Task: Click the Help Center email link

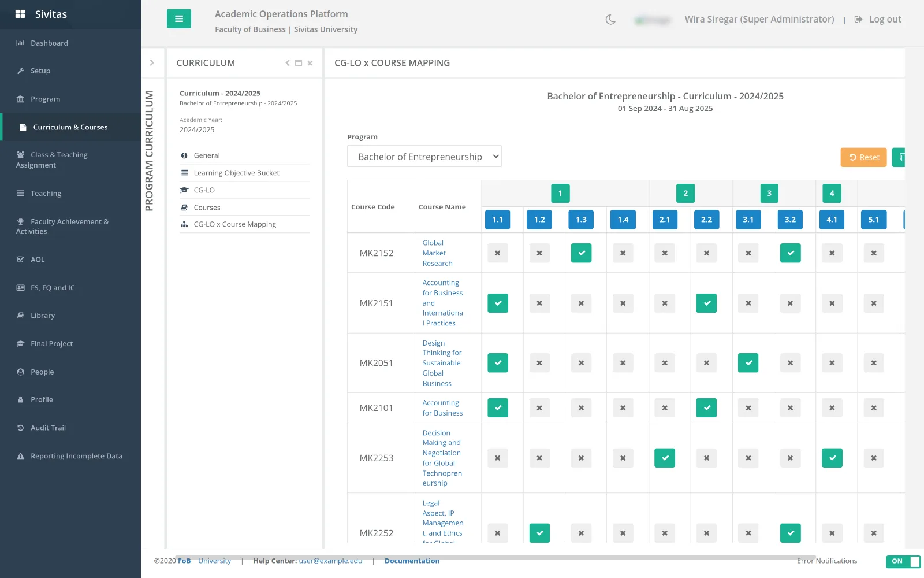Action: tap(331, 561)
